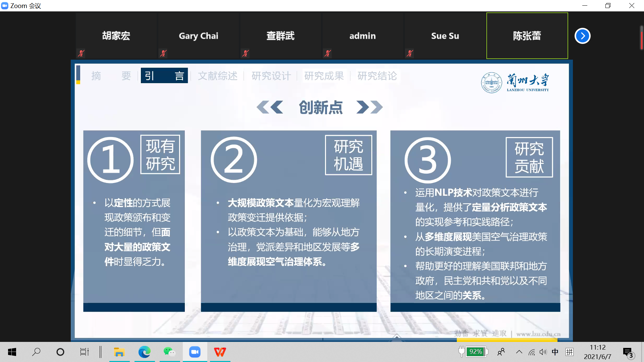The height and width of the screenshot is (362, 644).
Task: Click the next participants arrow button
Action: 582,36
